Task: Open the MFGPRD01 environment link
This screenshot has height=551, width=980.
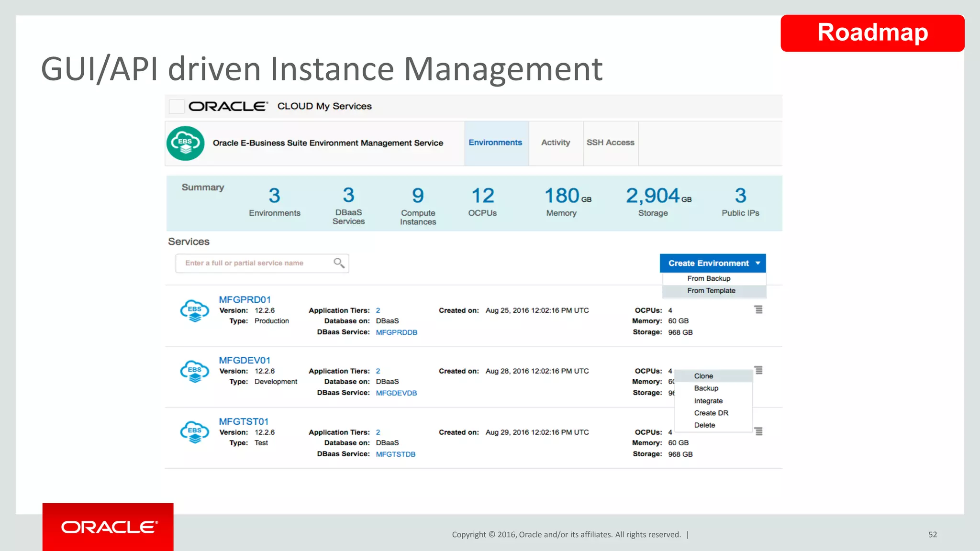Action: click(x=245, y=300)
